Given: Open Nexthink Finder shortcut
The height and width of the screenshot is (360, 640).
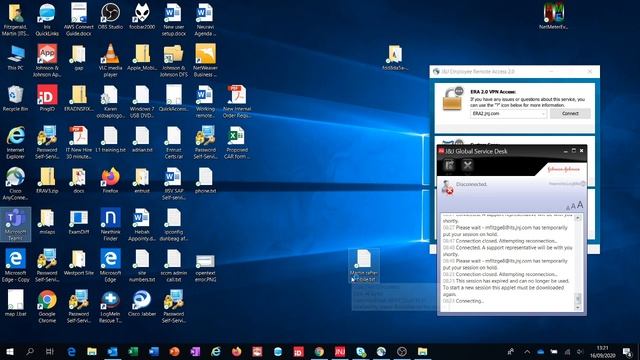Looking at the screenshot, I should point(110,224).
